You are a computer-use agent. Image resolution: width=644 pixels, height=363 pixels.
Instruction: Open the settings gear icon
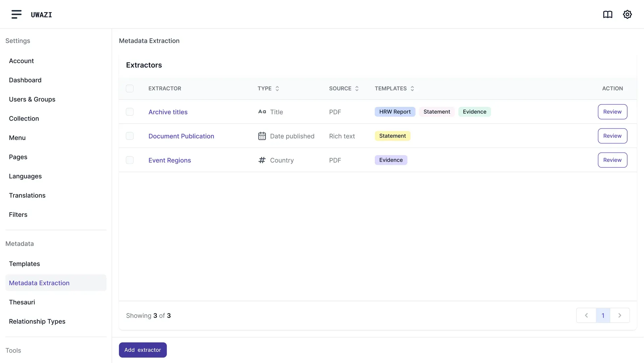(627, 14)
